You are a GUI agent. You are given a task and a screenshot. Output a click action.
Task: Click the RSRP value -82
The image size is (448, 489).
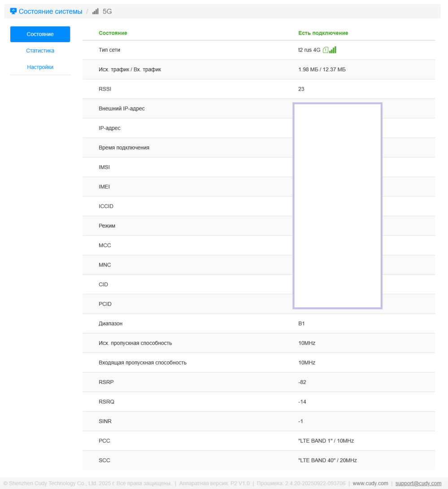(302, 382)
